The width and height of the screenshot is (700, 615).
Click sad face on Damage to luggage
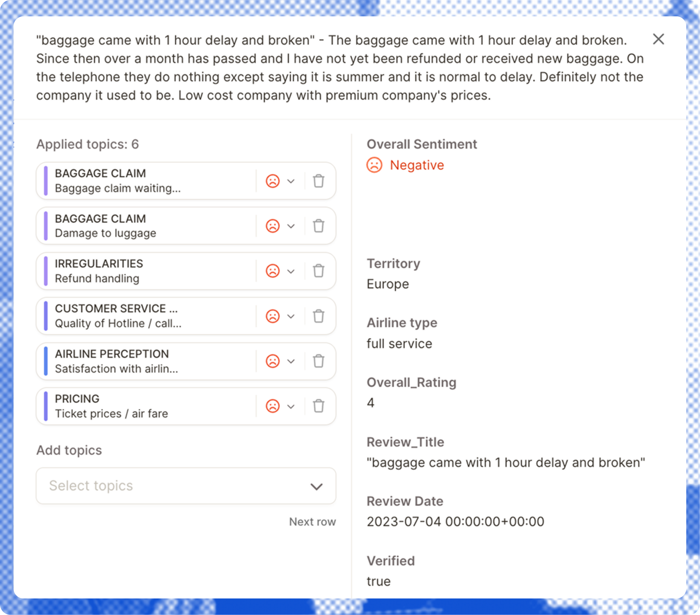273,226
